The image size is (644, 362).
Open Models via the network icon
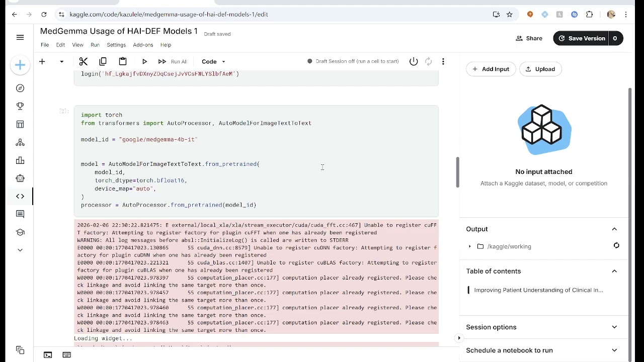click(20, 142)
